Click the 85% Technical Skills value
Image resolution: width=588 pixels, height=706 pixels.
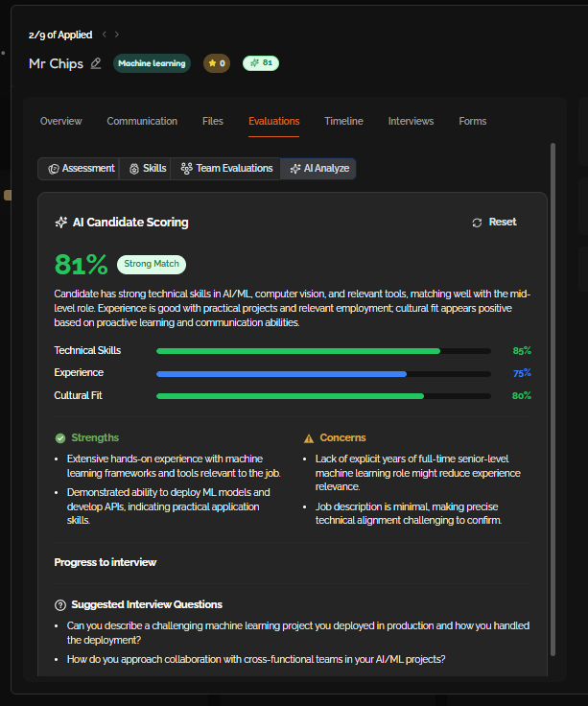click(x=522, y=351)
